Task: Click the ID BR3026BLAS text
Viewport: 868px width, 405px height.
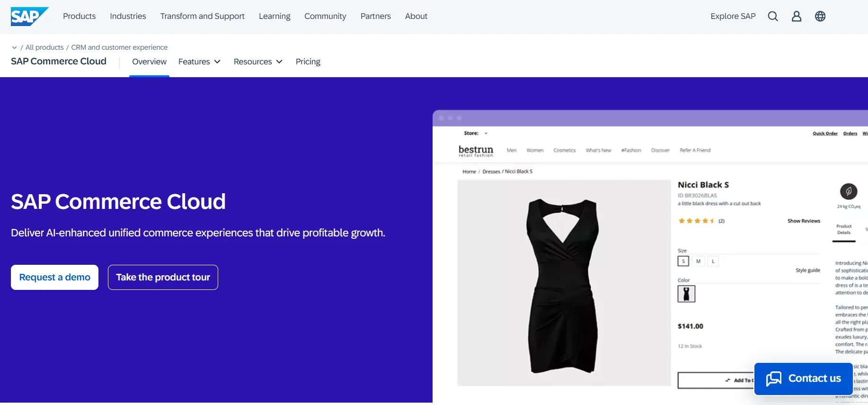Action: click(x=697, y=195)
